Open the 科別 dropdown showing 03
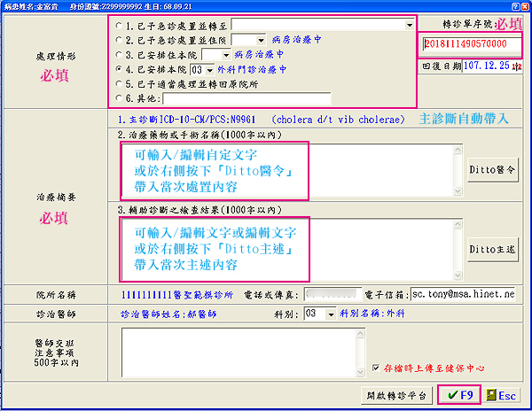532x411 pixels. point(332,314)
